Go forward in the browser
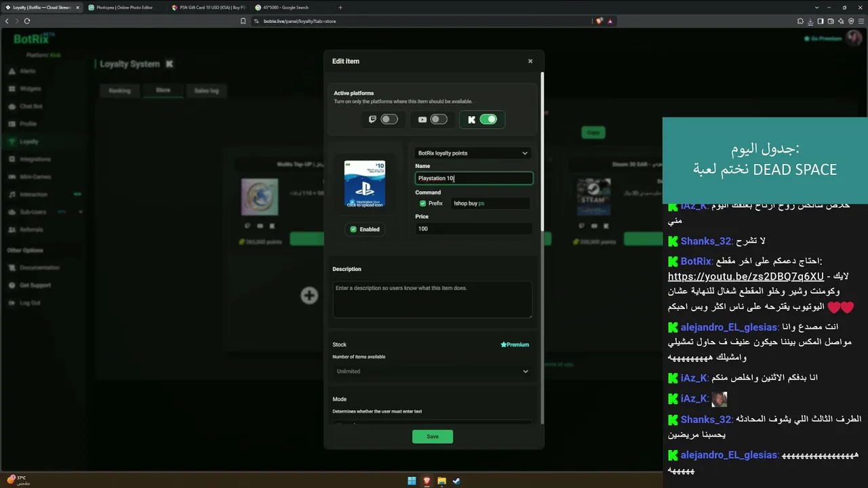Screen dimensions: 868x488 pos(16,21)
